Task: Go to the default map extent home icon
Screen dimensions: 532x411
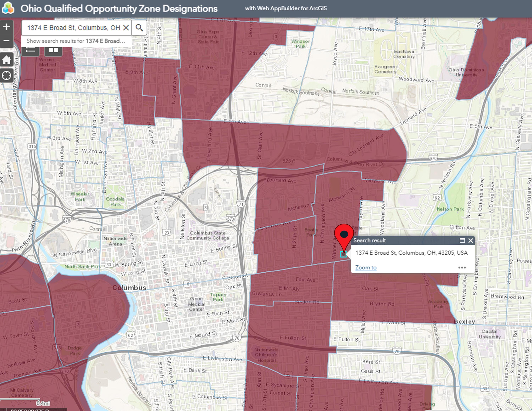Action: click(7, 60)
